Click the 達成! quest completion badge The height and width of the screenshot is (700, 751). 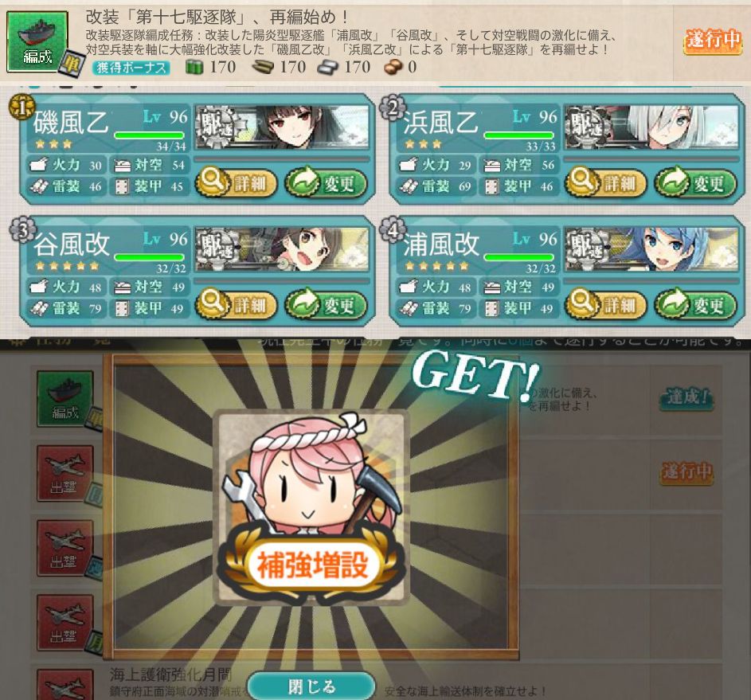[x=686, y=398]
